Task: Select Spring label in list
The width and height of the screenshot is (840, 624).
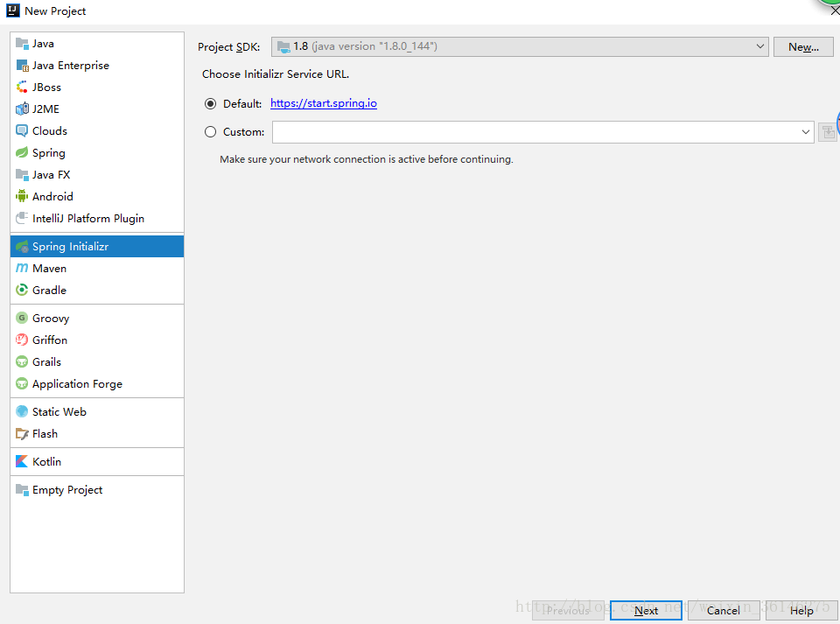Action: pos(49,153)
